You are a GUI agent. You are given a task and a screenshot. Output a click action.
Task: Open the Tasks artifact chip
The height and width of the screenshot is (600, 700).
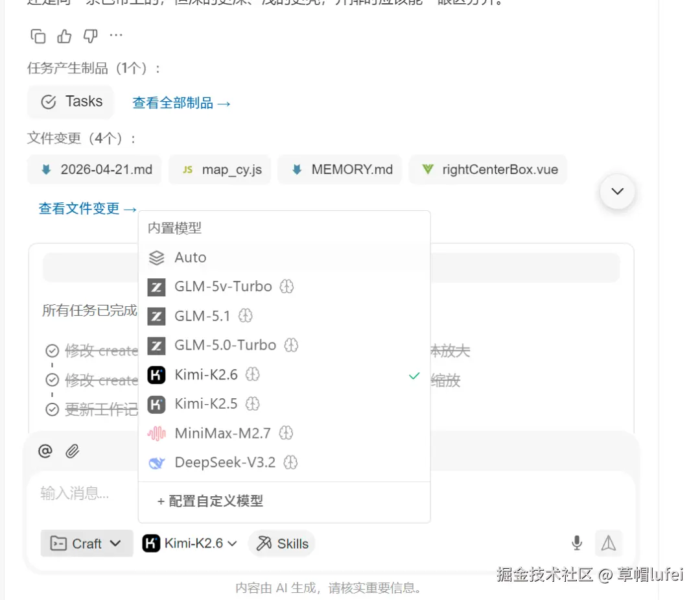point(71,102)
